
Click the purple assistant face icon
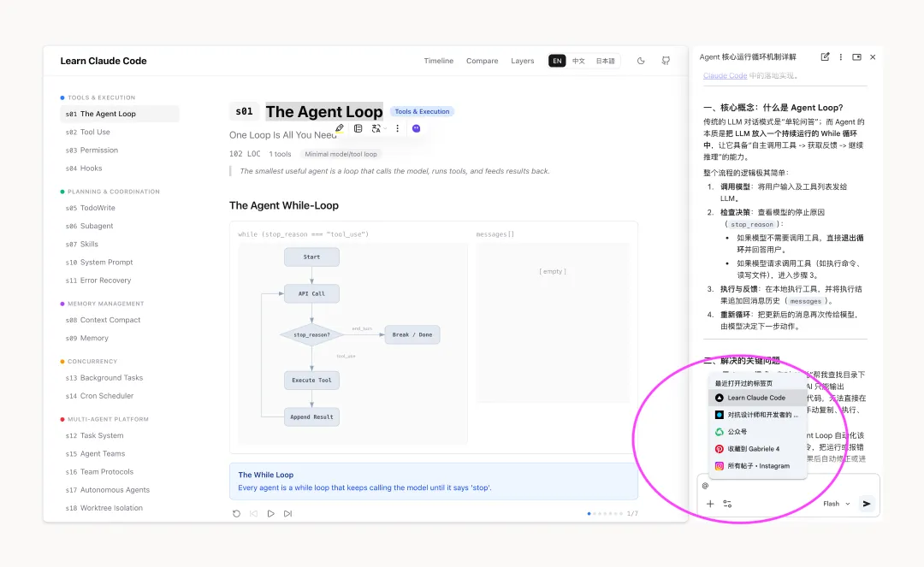point(416,128)
